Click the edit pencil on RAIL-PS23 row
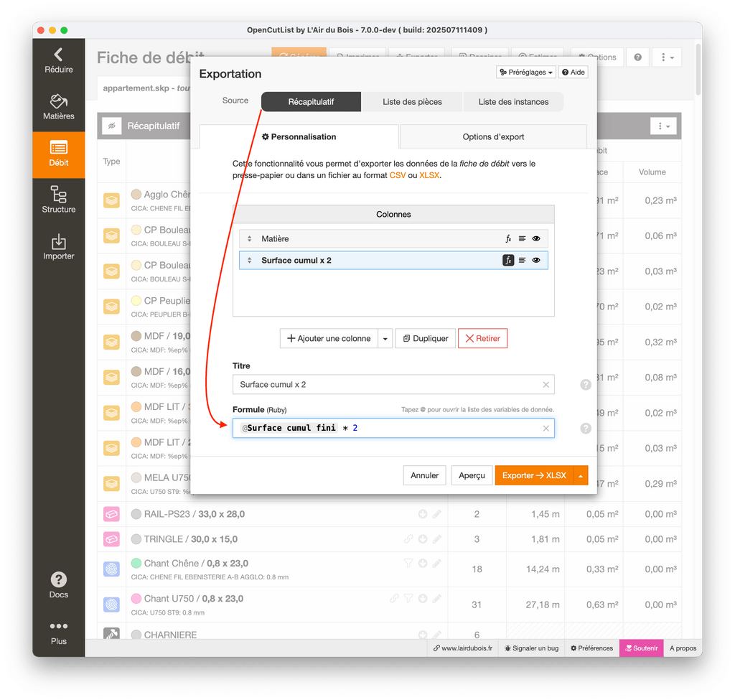The height and width of the screenshot is (700, 735). coord(437,514)
